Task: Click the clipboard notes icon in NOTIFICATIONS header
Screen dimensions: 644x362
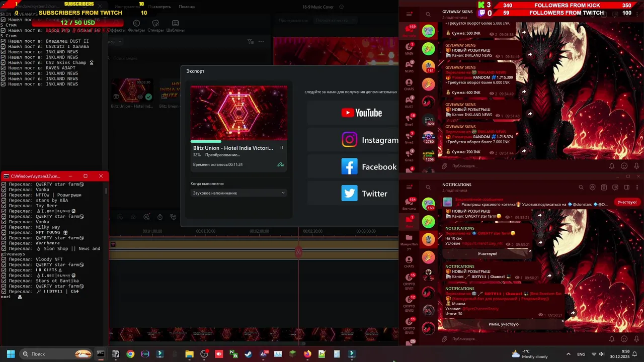Action: (604, 187)
